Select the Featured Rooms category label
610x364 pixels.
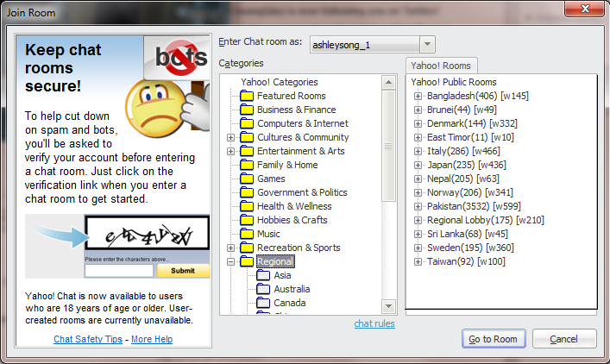click(x=292, y=96)
